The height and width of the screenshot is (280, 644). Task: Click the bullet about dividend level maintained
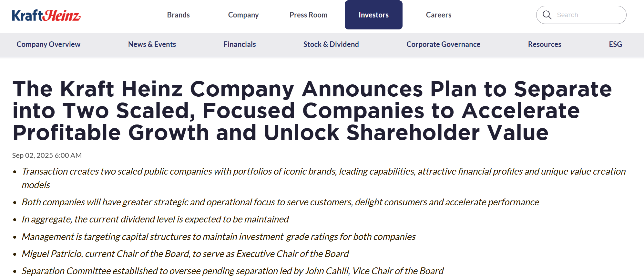[155, 219]
